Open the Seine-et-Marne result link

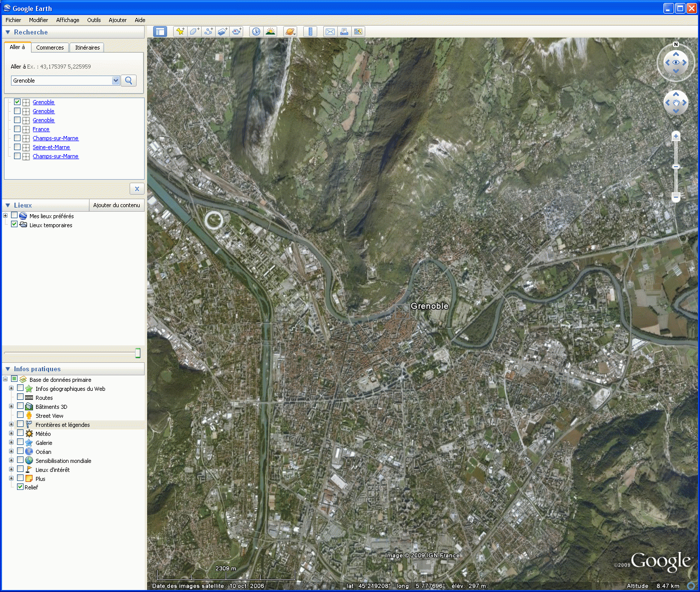tap(52, 147)
